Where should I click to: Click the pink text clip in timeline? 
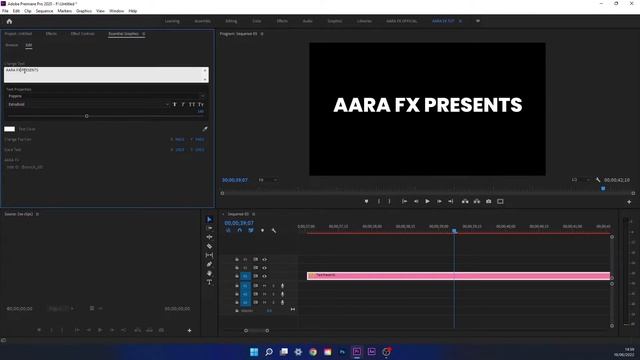[x=458, y=276]
